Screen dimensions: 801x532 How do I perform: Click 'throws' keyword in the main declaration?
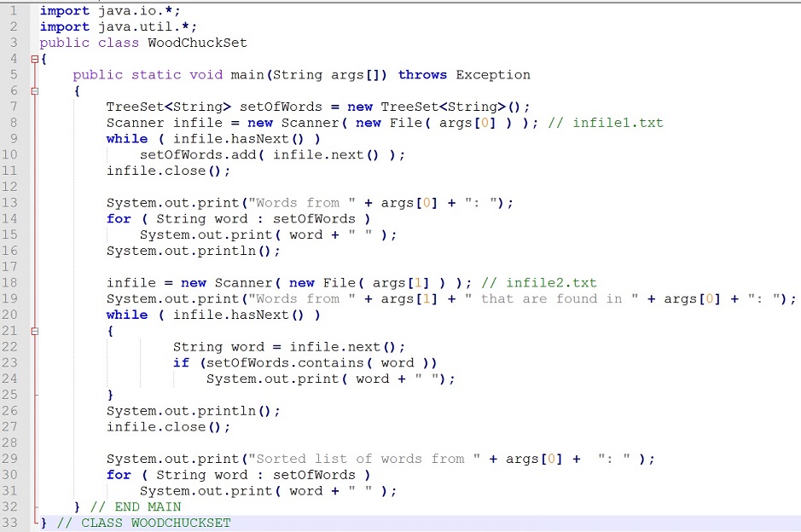[422, 74]
